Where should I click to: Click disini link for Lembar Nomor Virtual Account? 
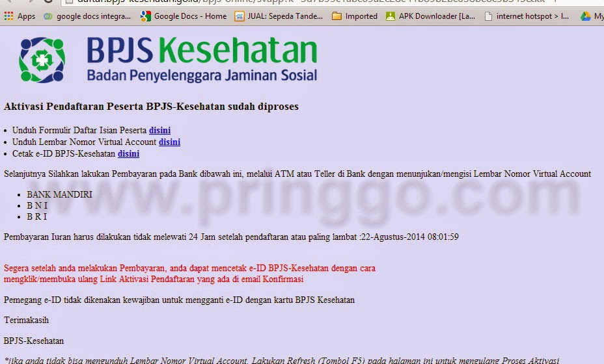click(x=169, y=142)
